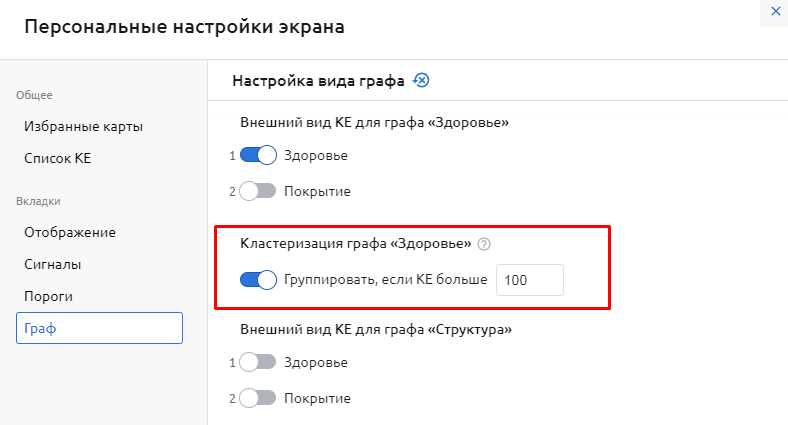Screen dimensions: 788x425
Task: Disable «Здоровье» toggle for «Здоровье» graph
Action: (258, 155)
